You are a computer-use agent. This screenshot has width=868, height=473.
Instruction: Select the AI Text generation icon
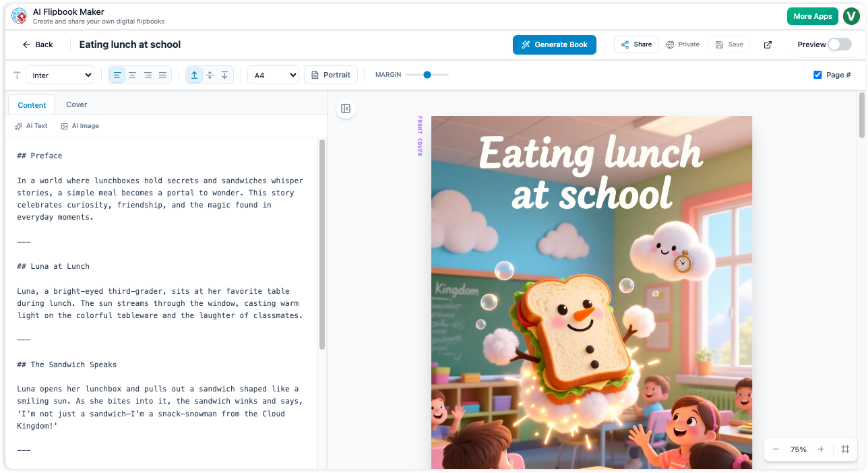pos(31,125)
